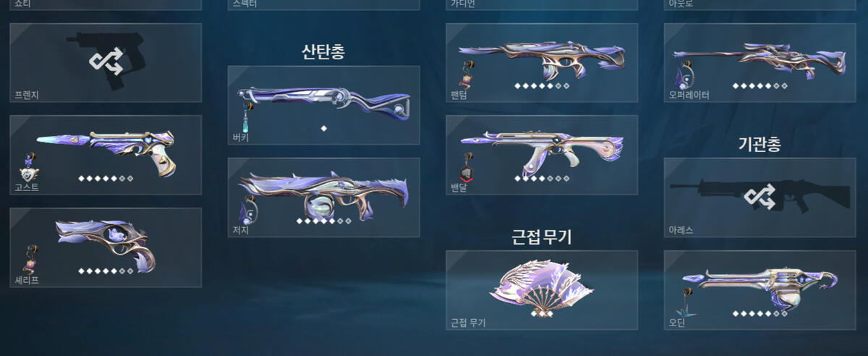
Task: Open the 오퍼레이터 sniper skin card
Action: pyautogui.click(x=760, y=63)
